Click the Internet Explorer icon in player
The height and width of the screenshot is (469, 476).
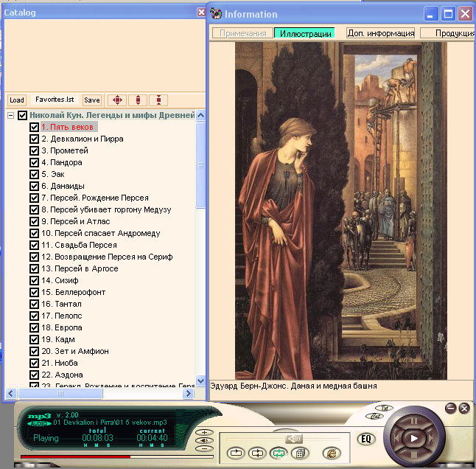click(332, 453)
